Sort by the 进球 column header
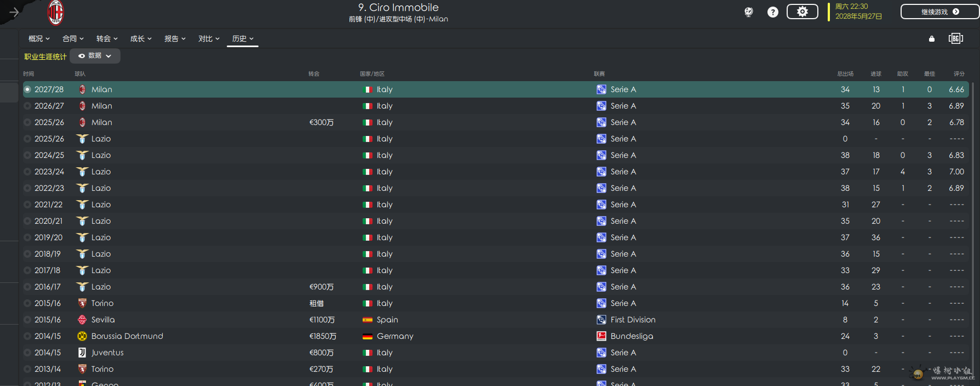Screen dimensions: 980x386 click(876, 73)
